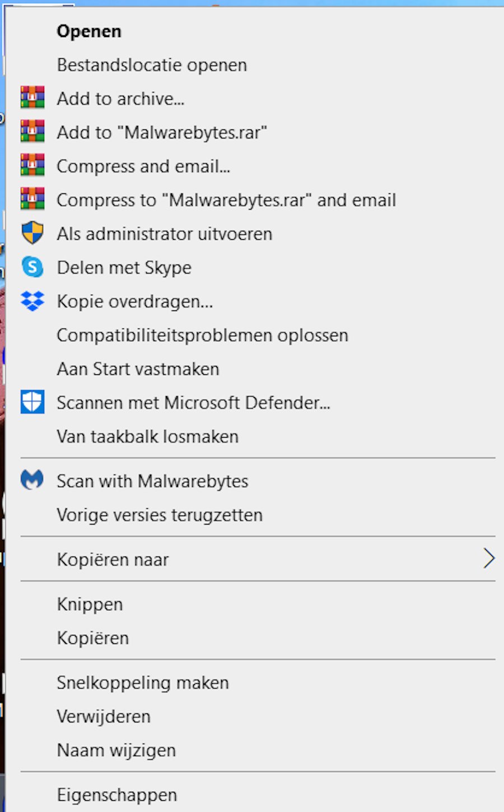Click the Dropbox icon in the menu
Image resolution: width=504 pixels, height=812 pixels.
click(x=32, y=301)
